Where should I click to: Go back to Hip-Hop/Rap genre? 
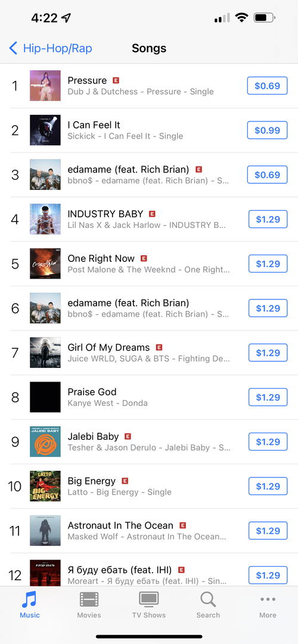pos(51,48)
